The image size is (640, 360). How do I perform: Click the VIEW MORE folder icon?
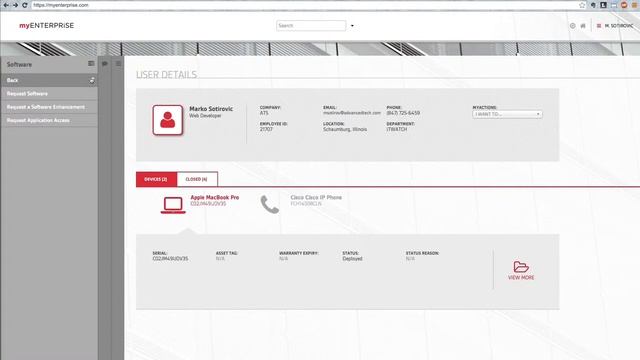click(521, 267)
